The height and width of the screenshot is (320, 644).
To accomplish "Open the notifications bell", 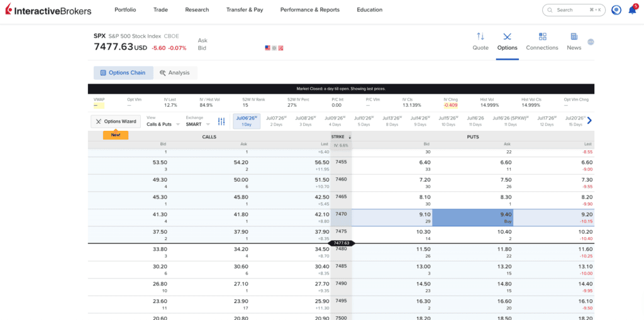I will click(632, 10).
